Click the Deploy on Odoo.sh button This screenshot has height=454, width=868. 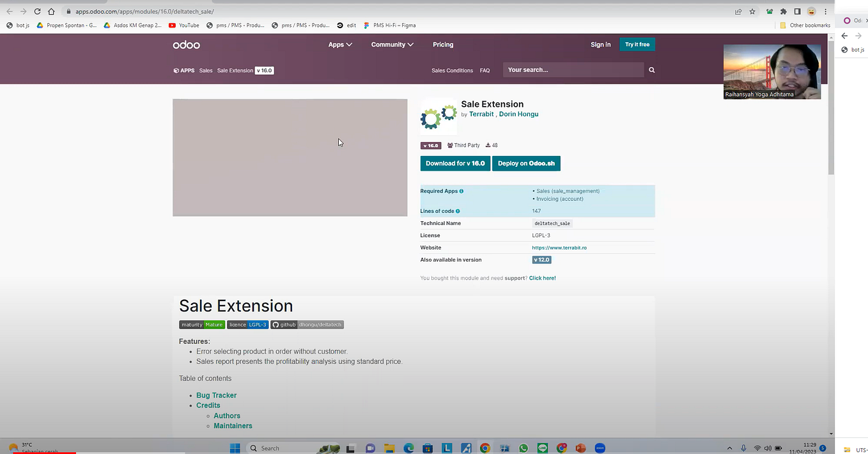click(525, 163)
